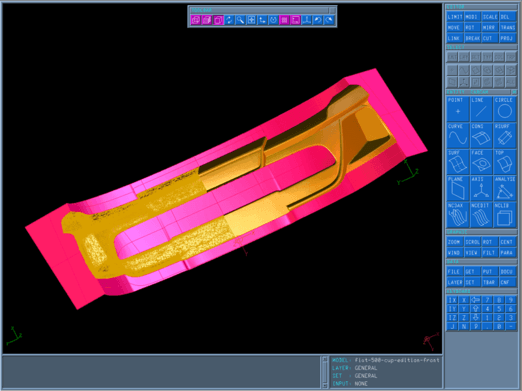Open the FILE menu in Data section
This screenshot has height=391, width=522.
point(455,272)
